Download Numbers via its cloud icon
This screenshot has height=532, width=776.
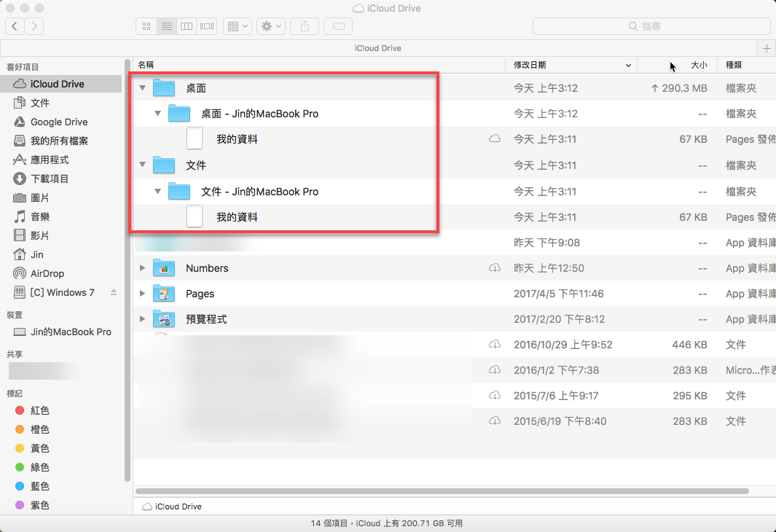495,267
